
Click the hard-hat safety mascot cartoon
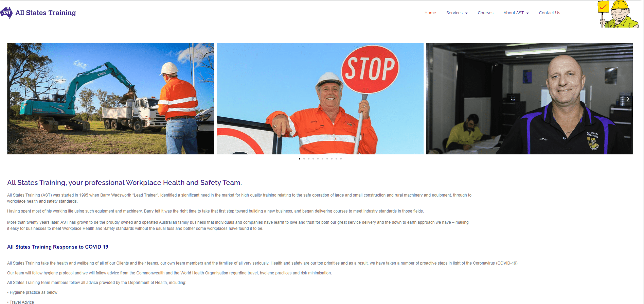pyautogui.click(x=618, y=14)
